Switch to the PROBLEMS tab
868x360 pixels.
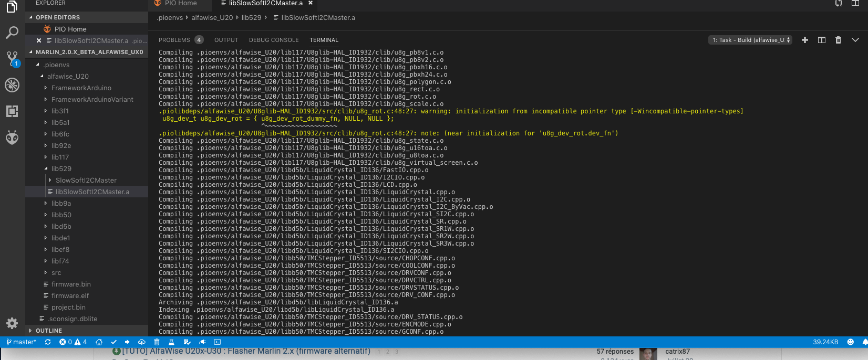[181, 40]
